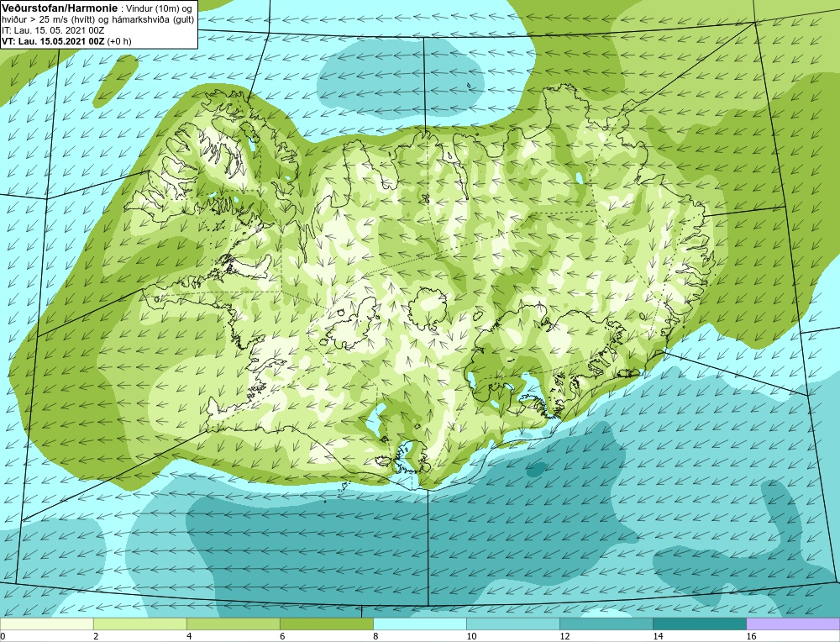Click the 6–8 m/s dark green swatch
The width and height of the screenshot is (840, 642).
(x=326, y=624)
